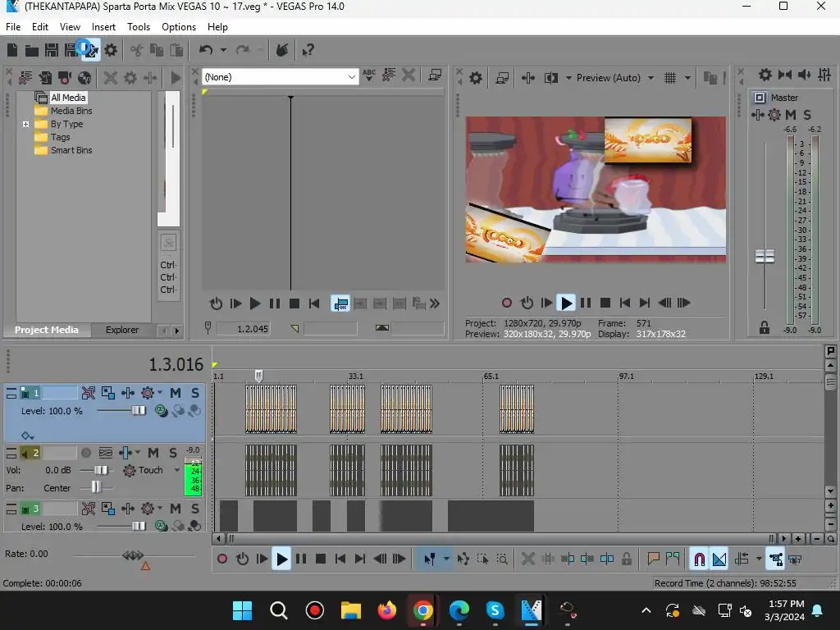Screen dimensions: 840x630
Task: Open Master bus audio properties gear
Action: [x=765, y=75]
